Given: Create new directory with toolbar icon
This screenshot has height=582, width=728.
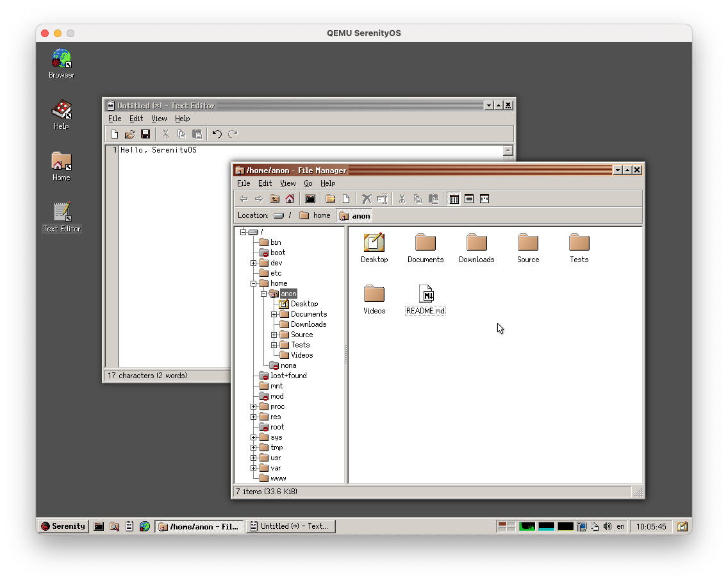Looking at the screenshot, I should click(x=331, y=199).
